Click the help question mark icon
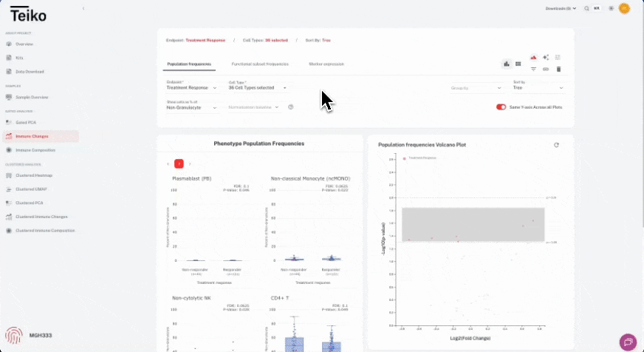 click(x=291, y=107)
